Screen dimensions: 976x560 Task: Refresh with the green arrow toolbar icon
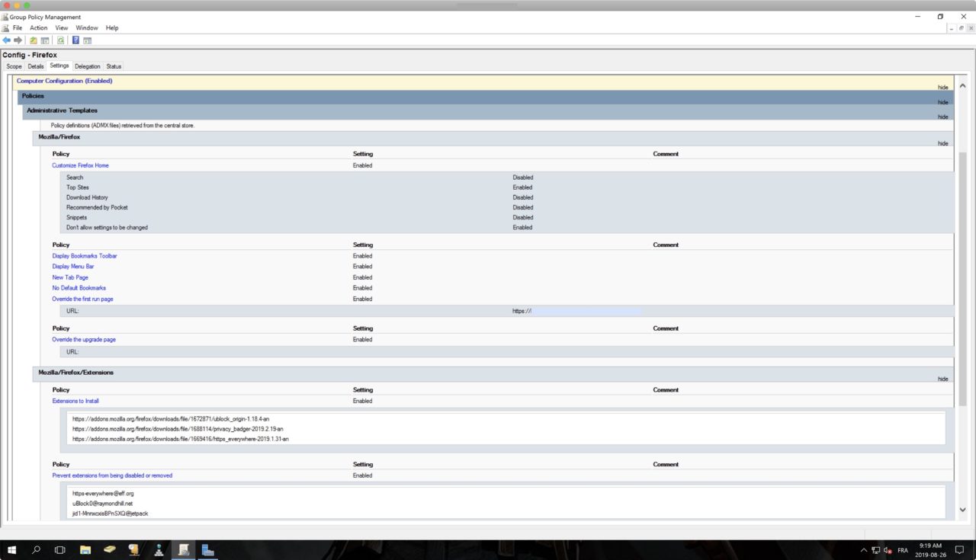(60, 40)
